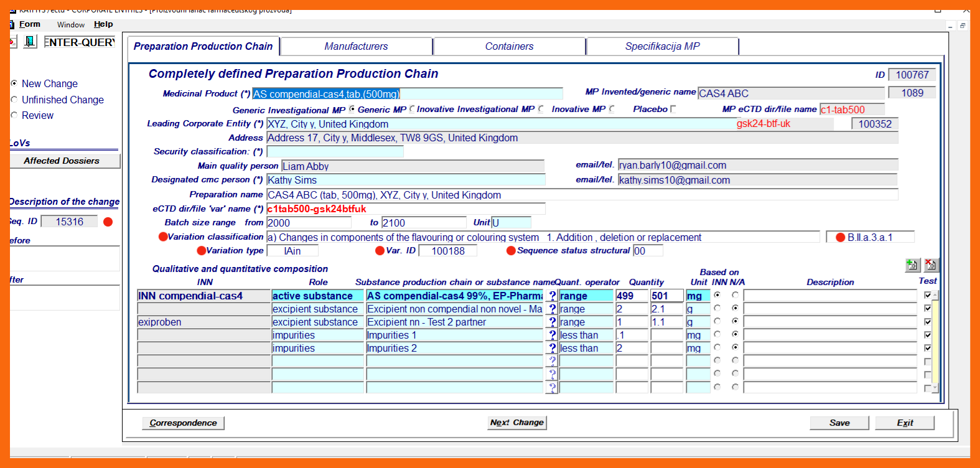This screenshot has height=468, width=980.
Task: Tick the Placebo checkbox
Action: 673,110
